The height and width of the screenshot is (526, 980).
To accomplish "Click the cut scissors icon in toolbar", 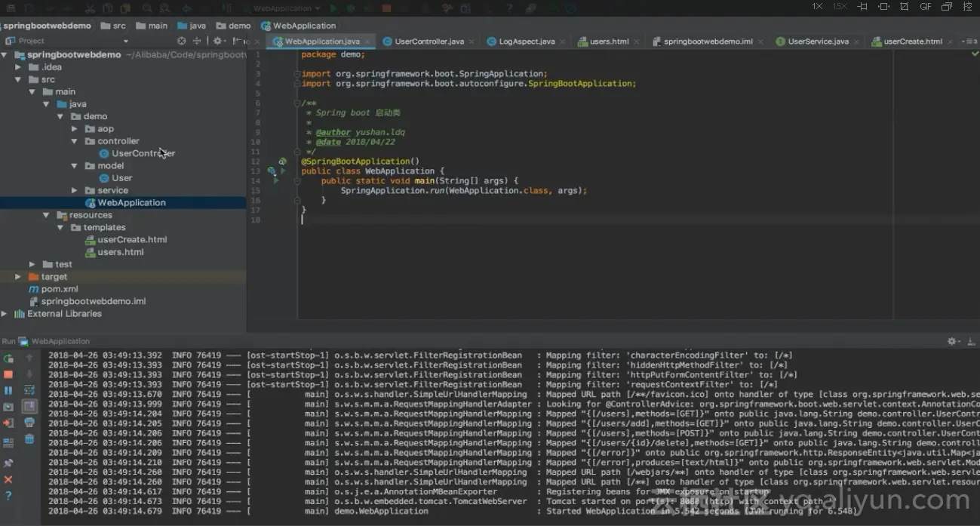I will pos(90,8).
